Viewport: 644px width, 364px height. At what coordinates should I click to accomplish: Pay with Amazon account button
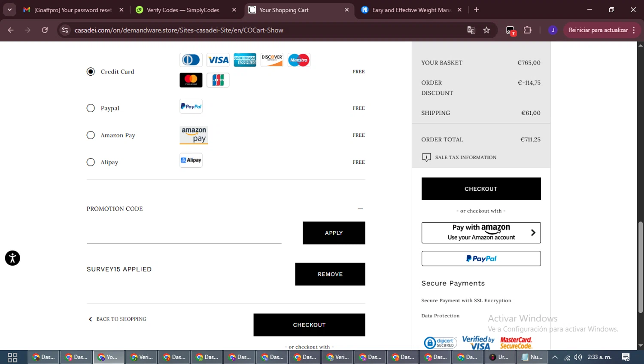click(x=481, y=232)
